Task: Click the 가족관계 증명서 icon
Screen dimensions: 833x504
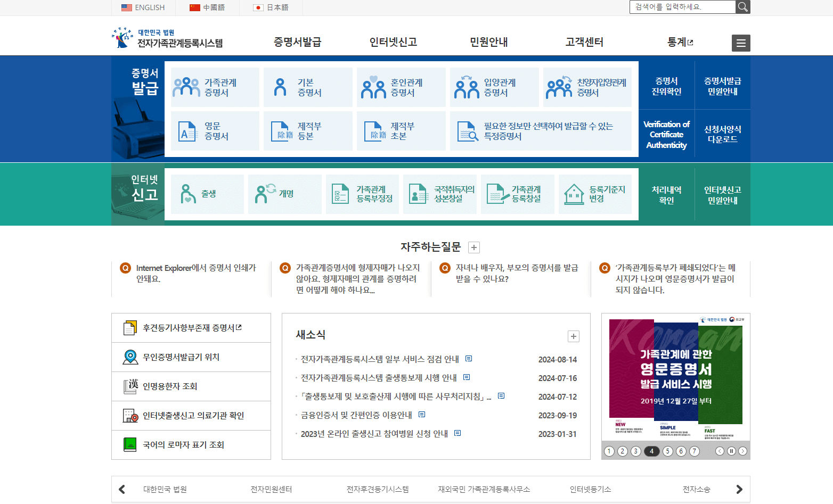Action: pos(215,87)
